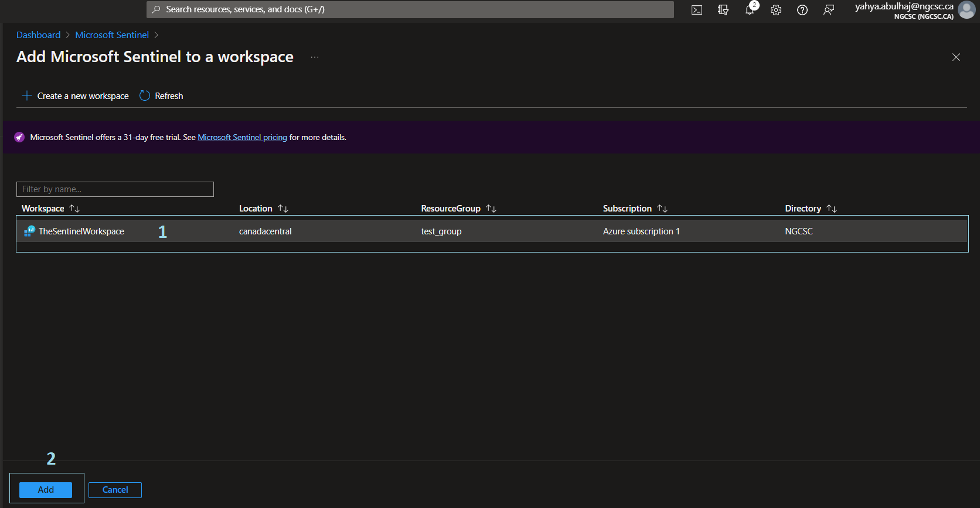Open the Feedback icon
This screenshot has height=508, width=980.
tap(829, 10)
